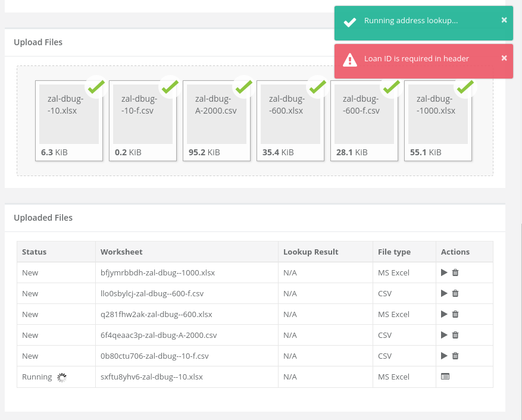The width and height of the screenshot is (522, 420).
Task: Click the checkmark icon in success notification
Action: click(350, 22)
